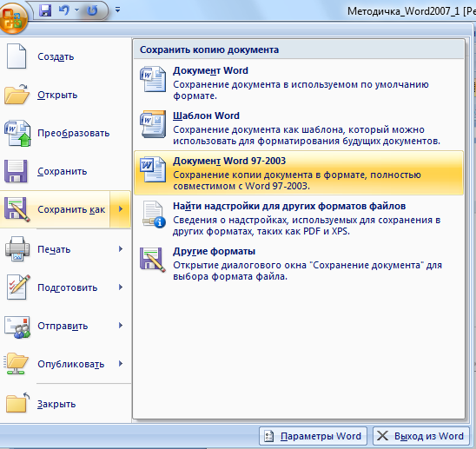Click the checklist pencil icon for Подготовить

pos(18,287)
